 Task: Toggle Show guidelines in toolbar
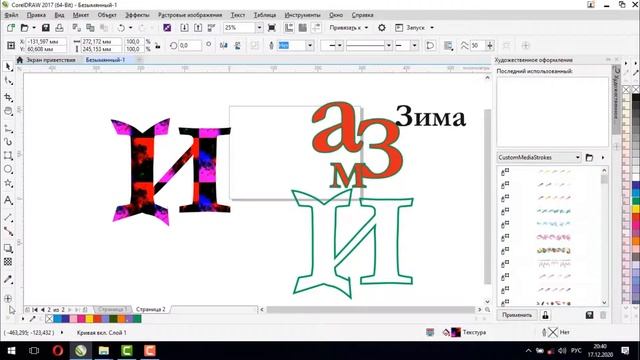pos(316,28)
